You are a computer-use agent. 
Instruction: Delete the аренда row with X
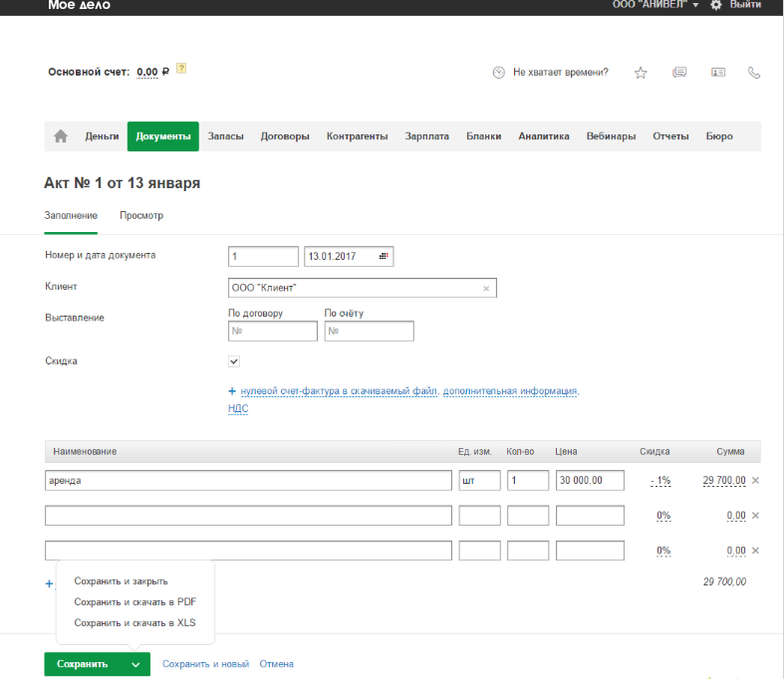(x=755, y=481)
